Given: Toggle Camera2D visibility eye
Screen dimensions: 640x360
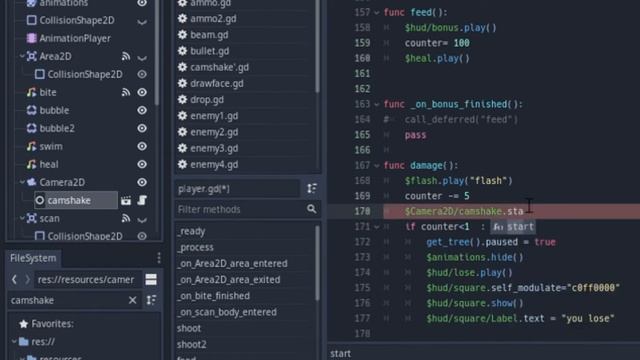Looking at the screenshot, I should pos(142,182).
